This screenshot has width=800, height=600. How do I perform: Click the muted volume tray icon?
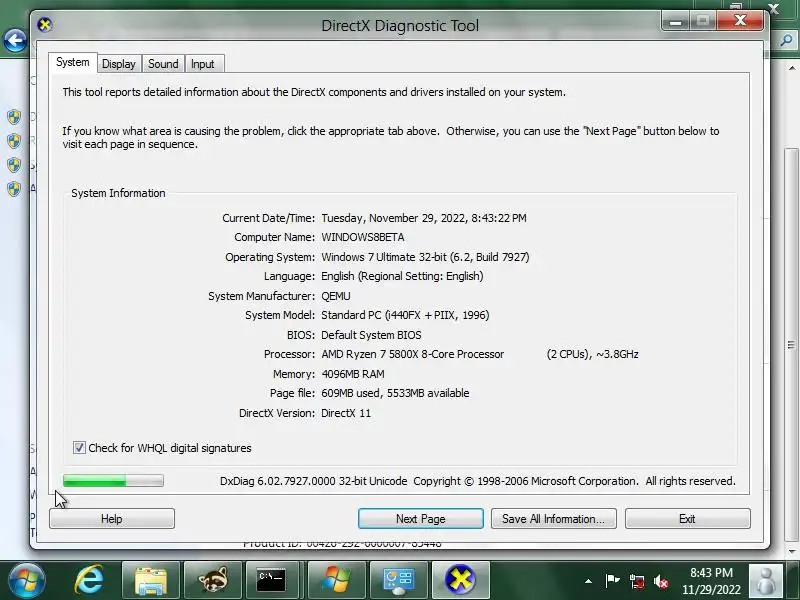point(661,581)
